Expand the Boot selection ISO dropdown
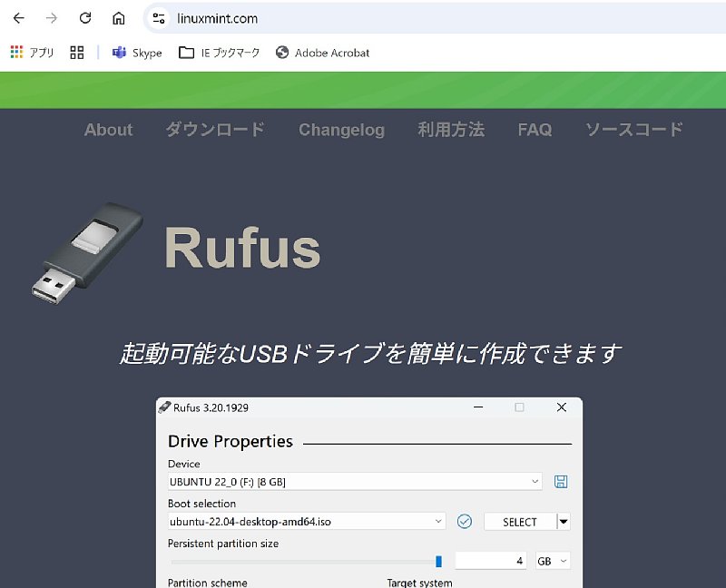The width and height of the screenshot is (726, 588). tap(439, 522)
